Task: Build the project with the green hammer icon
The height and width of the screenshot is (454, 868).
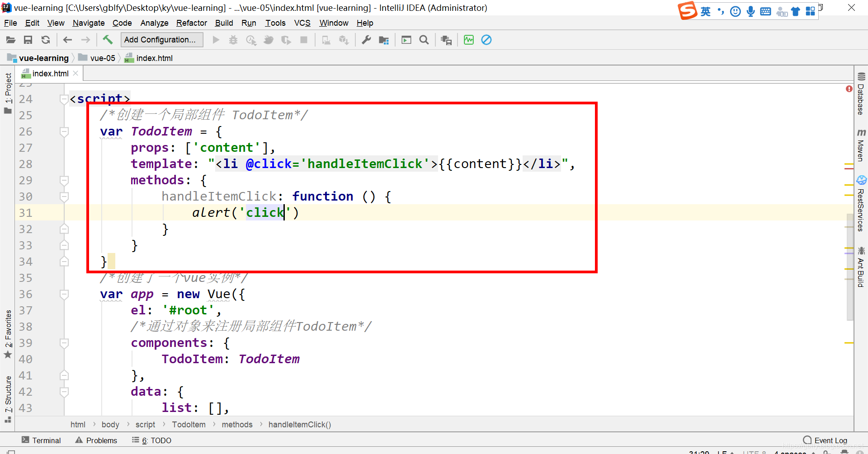Action: [x=107, y=40]
